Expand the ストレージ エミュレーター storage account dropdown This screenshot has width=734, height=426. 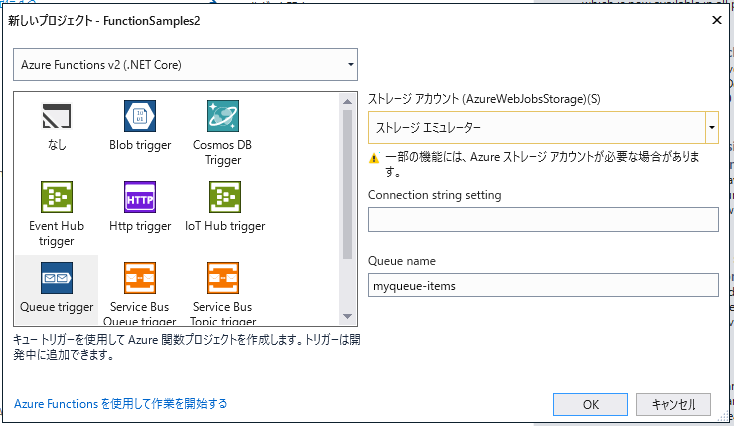point(543,127)
